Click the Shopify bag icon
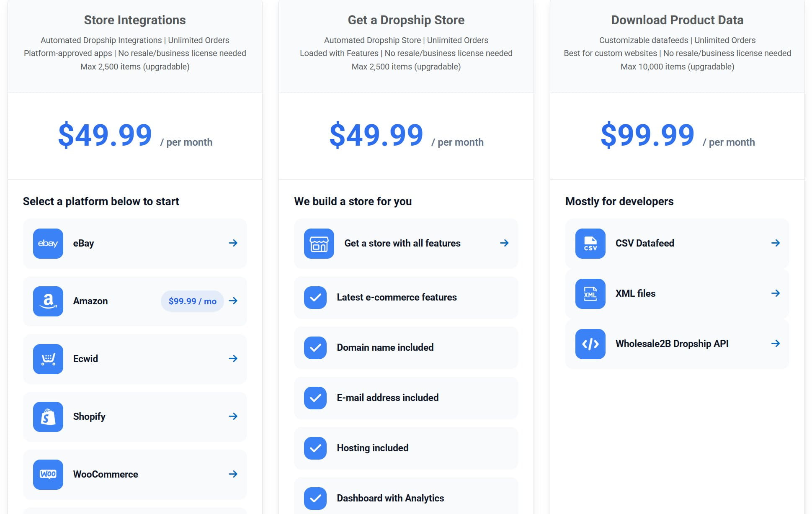Screen dimensions: 812x514 (48, 416)
